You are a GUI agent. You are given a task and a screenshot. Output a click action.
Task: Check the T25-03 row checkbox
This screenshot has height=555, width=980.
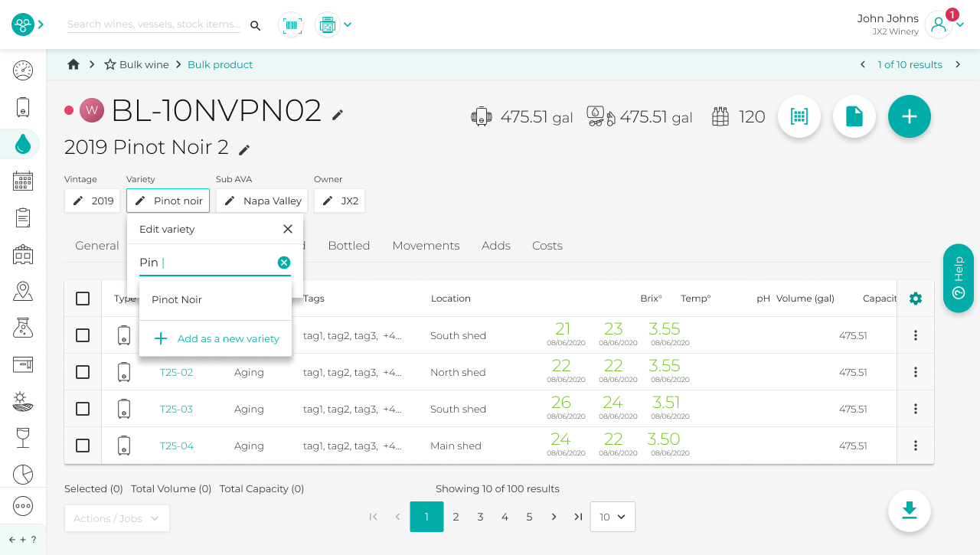coord(83,409)
